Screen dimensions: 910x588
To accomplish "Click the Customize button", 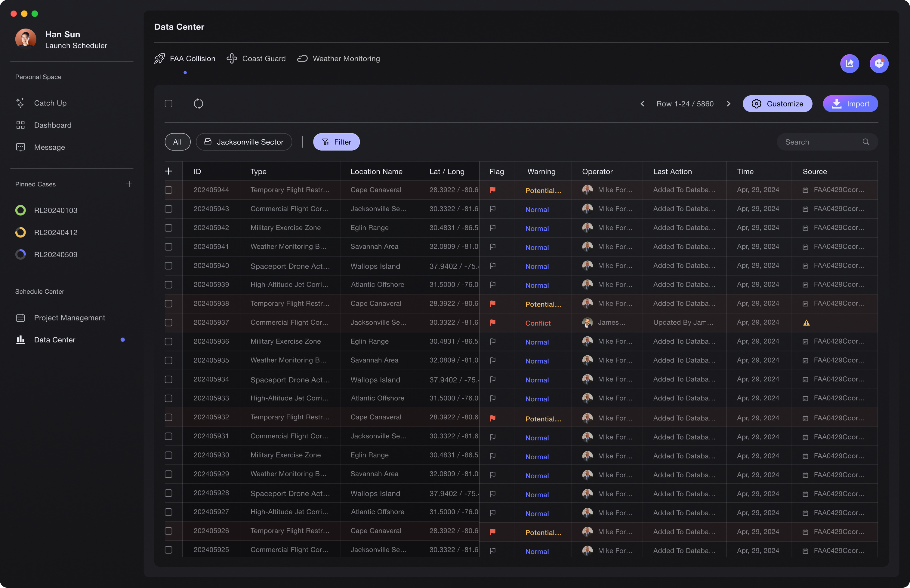I will 777,103.
